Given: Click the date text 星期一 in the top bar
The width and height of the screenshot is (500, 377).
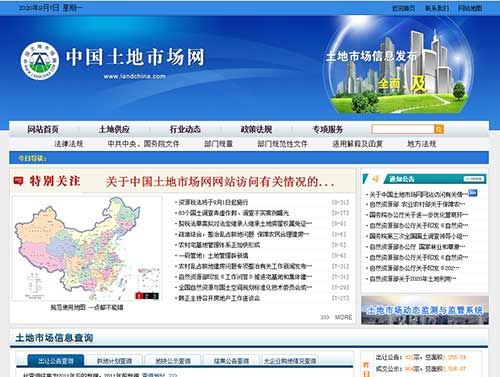Looking at the screenshot, I should (72, 8).
